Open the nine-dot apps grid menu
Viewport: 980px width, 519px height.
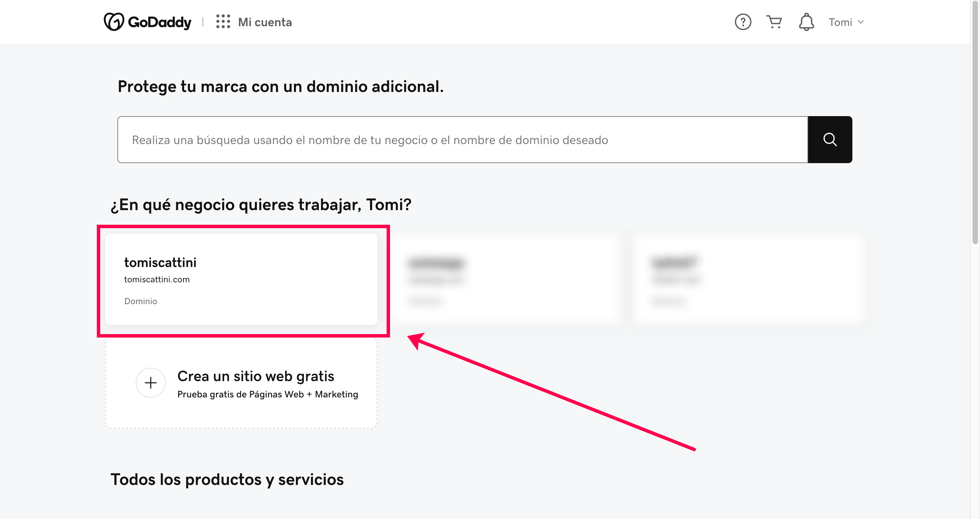(x=223, y=22)
